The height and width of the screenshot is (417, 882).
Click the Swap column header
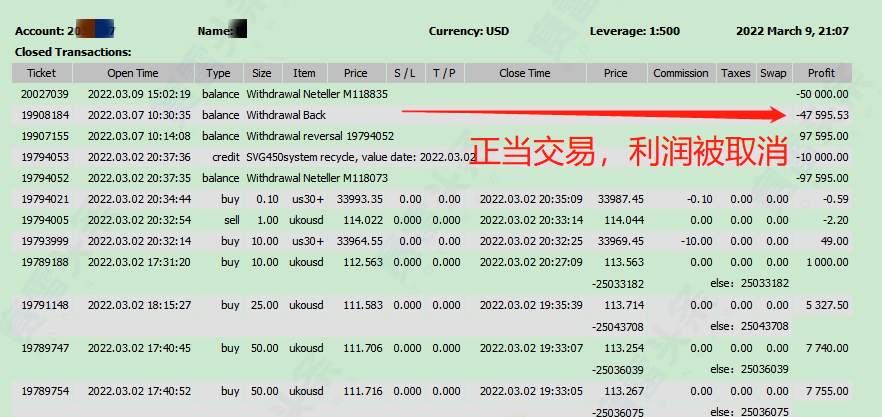click(x=773, y=73)
